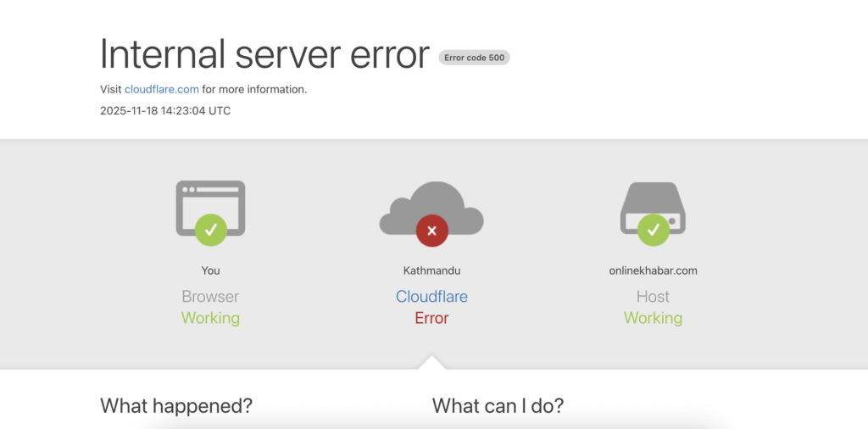Click the 'Host' label
This screenshot has width=868, height=429.
pos(654,297)
